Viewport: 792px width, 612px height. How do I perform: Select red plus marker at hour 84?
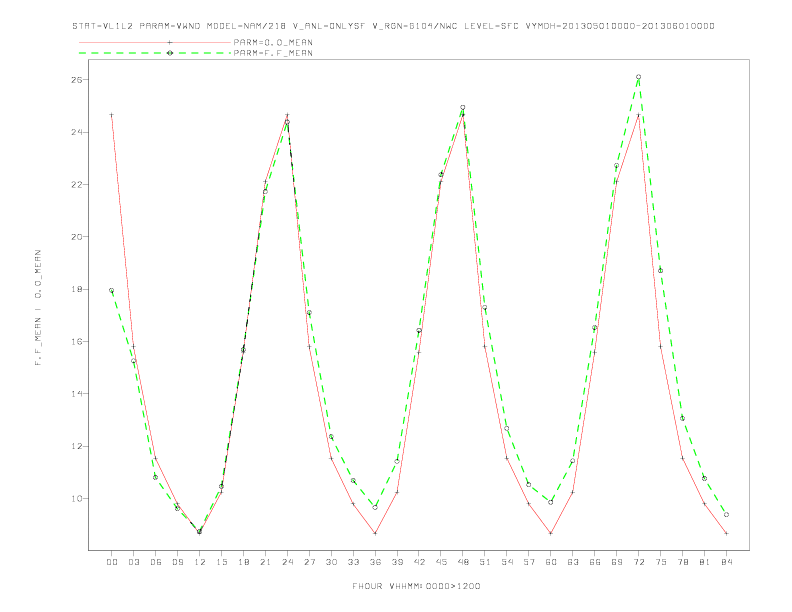click(x=726, y=533)
